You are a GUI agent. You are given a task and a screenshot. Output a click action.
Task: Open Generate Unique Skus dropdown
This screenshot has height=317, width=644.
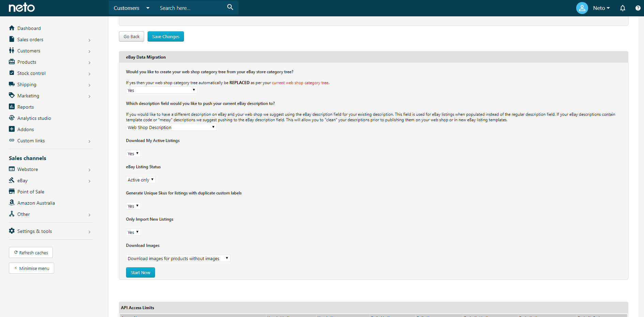point(133,206)
